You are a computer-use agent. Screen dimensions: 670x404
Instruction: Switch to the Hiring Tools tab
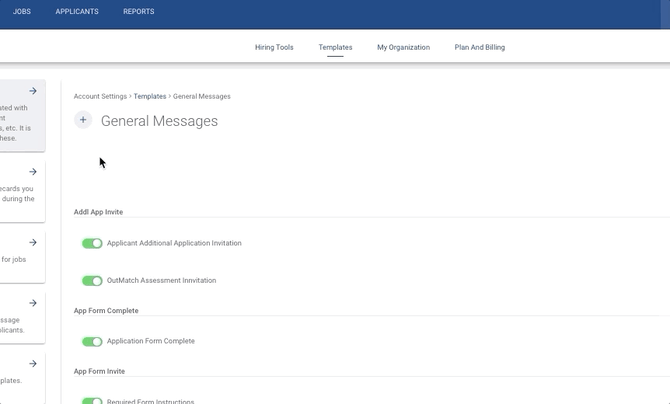click(274, 47)
